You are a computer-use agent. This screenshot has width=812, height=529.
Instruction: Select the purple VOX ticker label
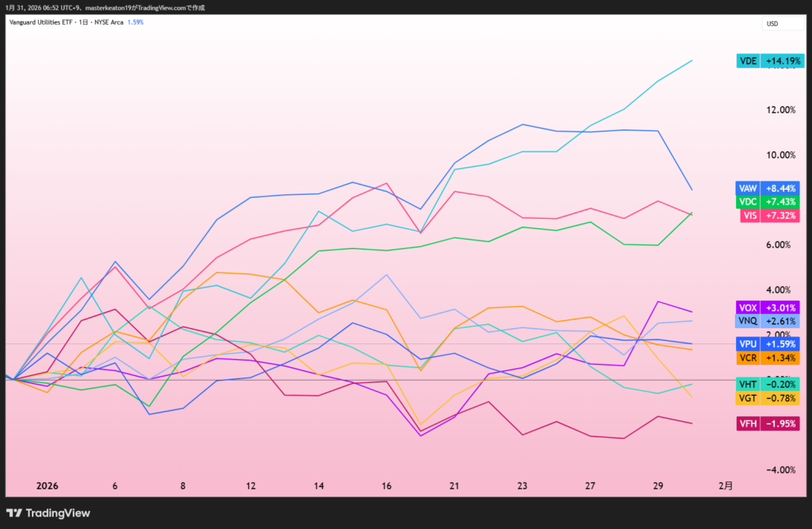pyautogui.click(x=748, y=308)
